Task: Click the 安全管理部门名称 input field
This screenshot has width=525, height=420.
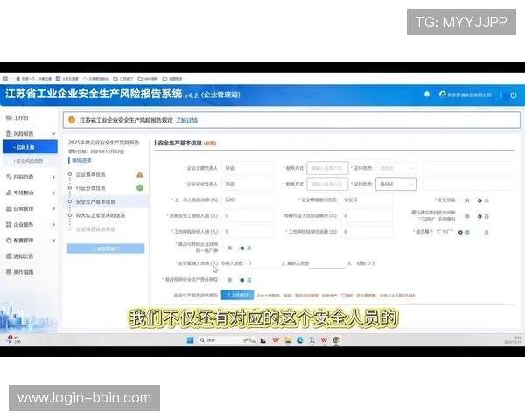Action: [x=367, y=200]
